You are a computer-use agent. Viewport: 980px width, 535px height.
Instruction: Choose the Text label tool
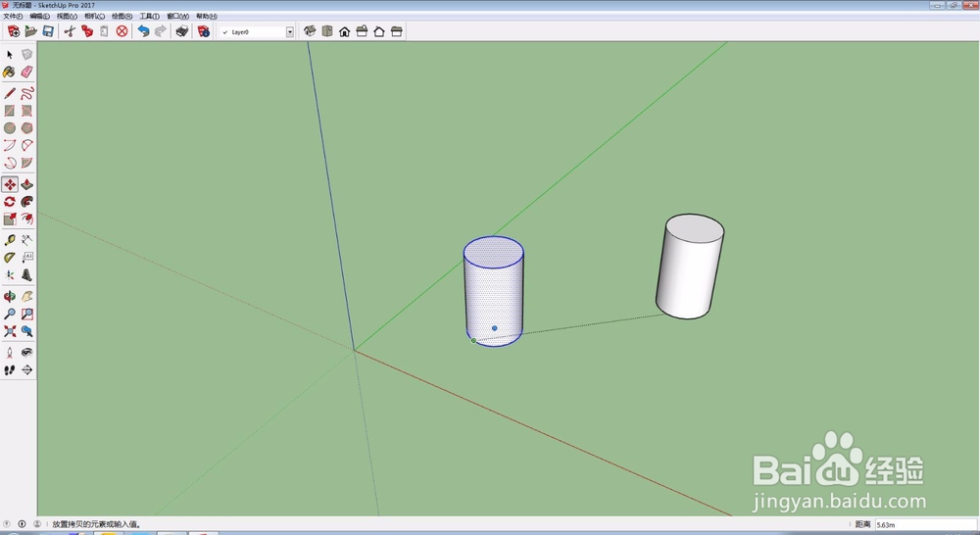[x=26, y=258]
